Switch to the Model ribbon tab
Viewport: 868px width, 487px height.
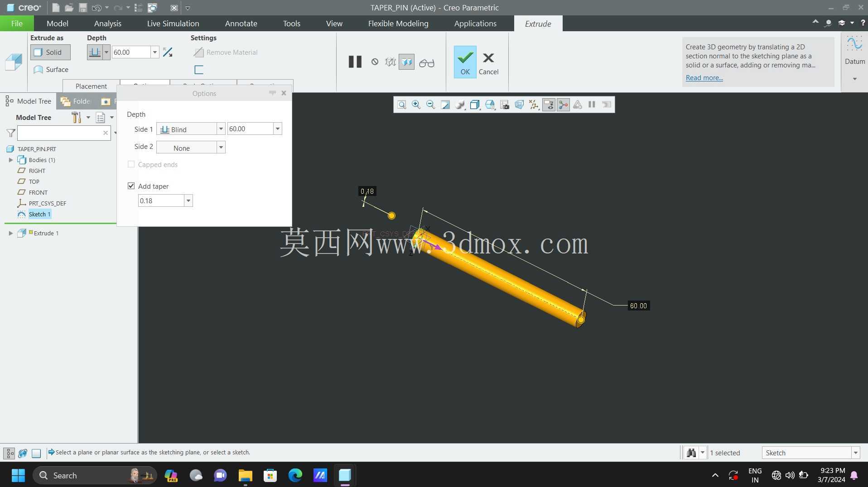pos(58,24)
